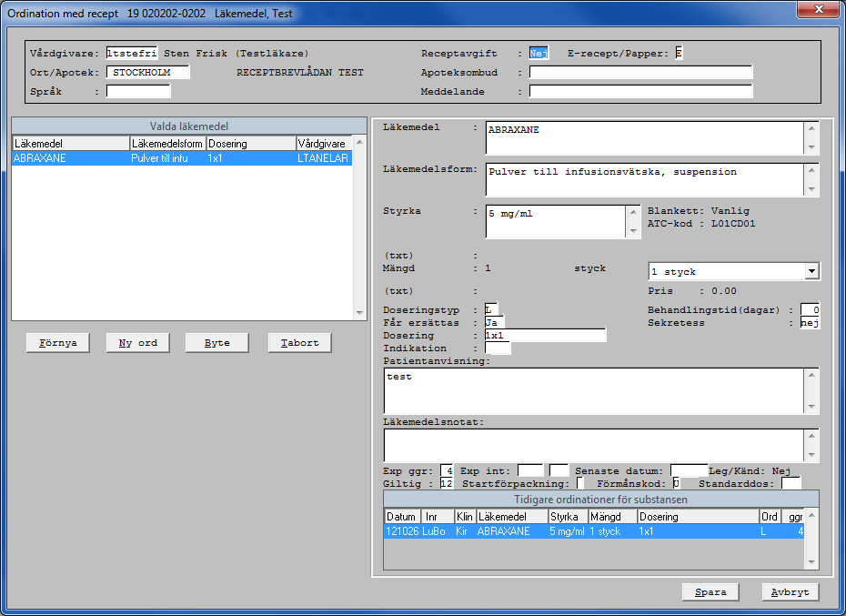Image resolution: width=846 pixels, height=616 pixels.
Task: Click the Läkemedelsform text box
Action: (645, 180)
